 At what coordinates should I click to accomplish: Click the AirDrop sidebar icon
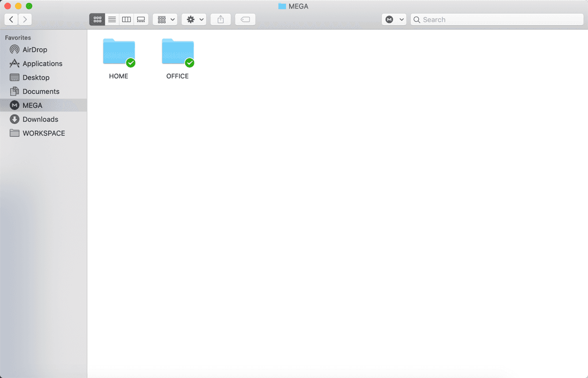14,49
